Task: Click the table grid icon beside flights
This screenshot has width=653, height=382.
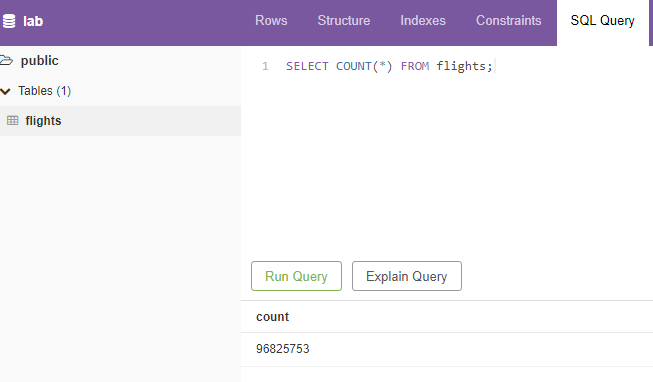Action: tap(12, 120)
